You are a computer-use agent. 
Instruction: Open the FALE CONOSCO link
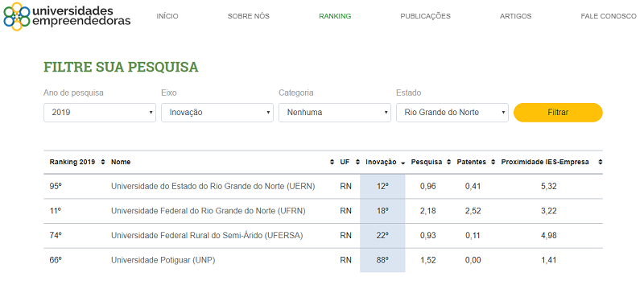click(609, 16)
